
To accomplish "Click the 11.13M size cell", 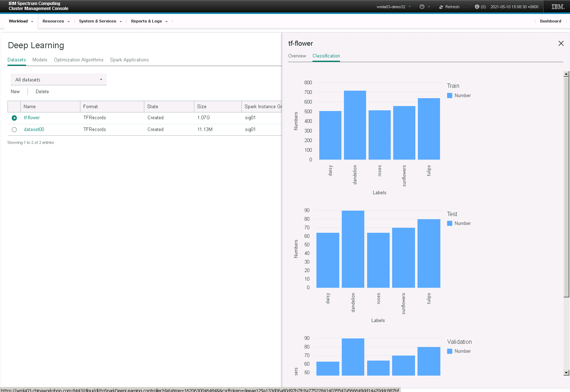I will click(x=205, y=130).
